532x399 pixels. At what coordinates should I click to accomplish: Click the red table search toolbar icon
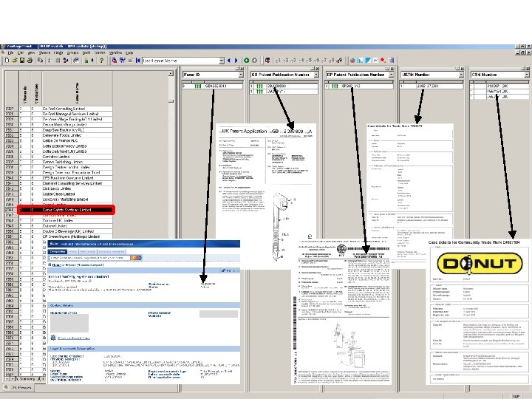click(x=115, y=61)
